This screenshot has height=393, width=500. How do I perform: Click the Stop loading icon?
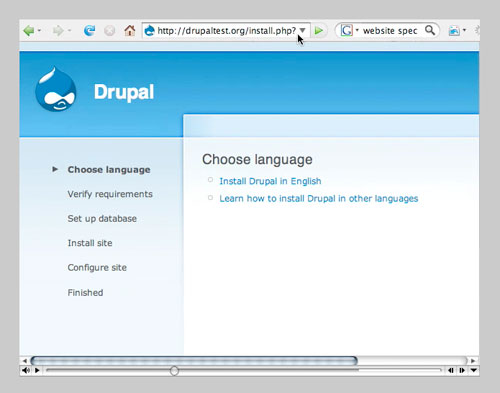(x=109, y=31)
